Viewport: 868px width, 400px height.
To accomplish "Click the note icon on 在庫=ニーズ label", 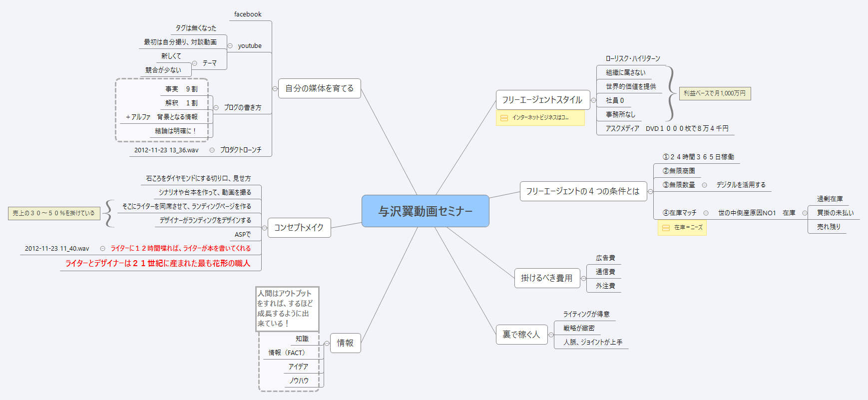I will [x=666, y=228].
